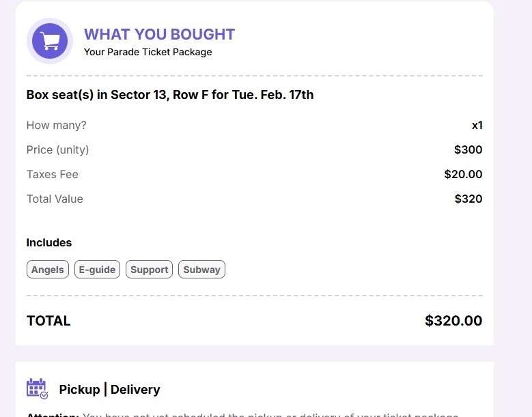Click the Taxes Fee $20.00 value

click(463, 175)
